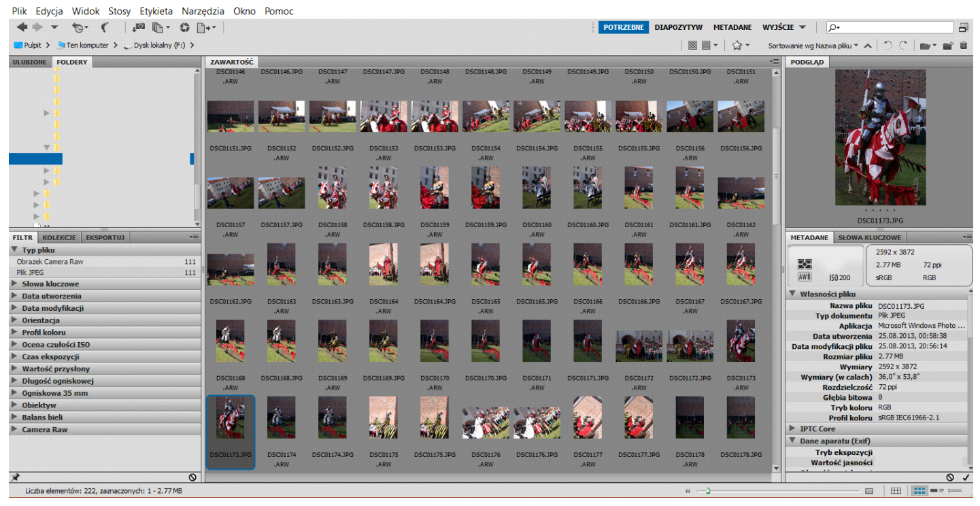The image size is (980, 506).
Task: Open the Sortowanie wg Nazwa pliku dropdown
Action: click(813, 46)
